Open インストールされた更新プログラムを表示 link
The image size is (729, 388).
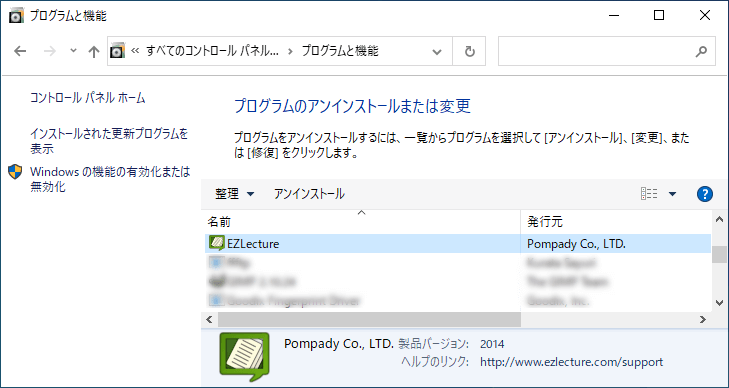(x=109, y=141)
